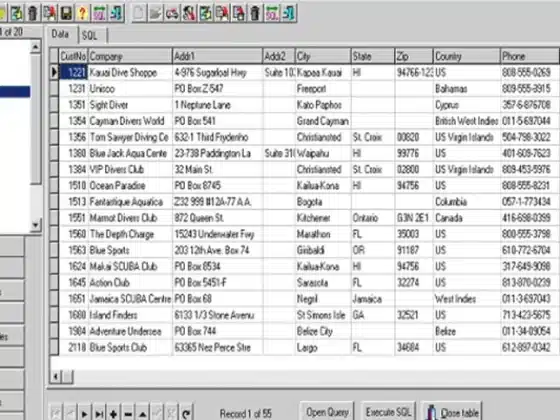Click the figure icon right of the binoculars
The width and height of the screenshot is (560, 420).
click(x=189, y=13)
